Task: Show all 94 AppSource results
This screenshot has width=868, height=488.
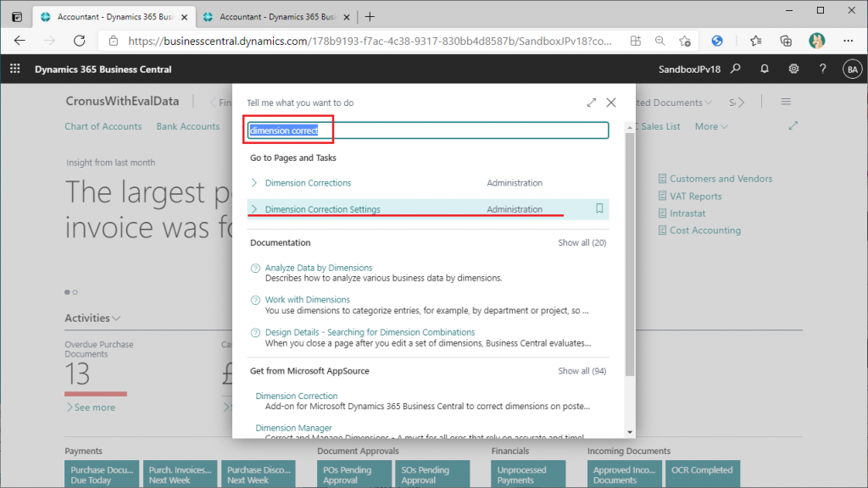Action: pyautogui.click(x=581, y=371)
